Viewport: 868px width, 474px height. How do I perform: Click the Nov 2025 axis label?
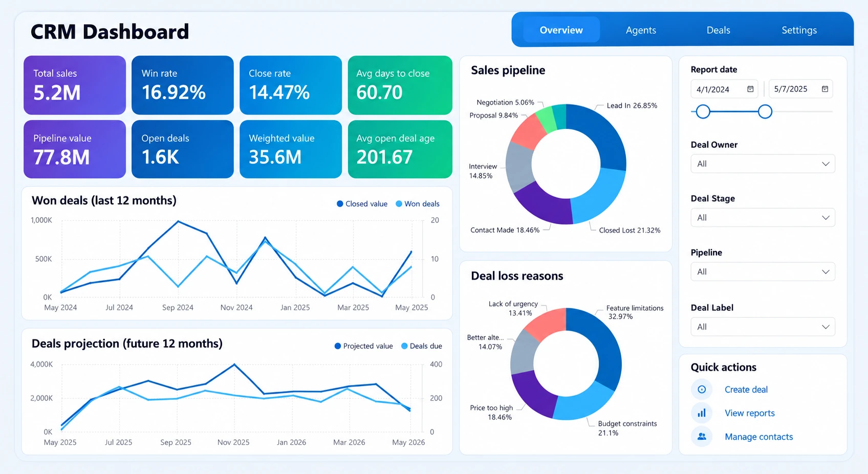pos(233,443)
